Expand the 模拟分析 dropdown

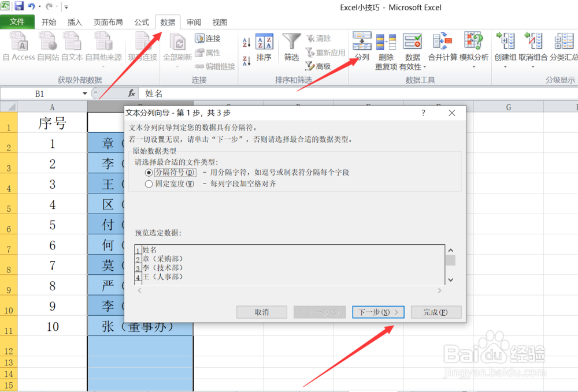(475, 66)
